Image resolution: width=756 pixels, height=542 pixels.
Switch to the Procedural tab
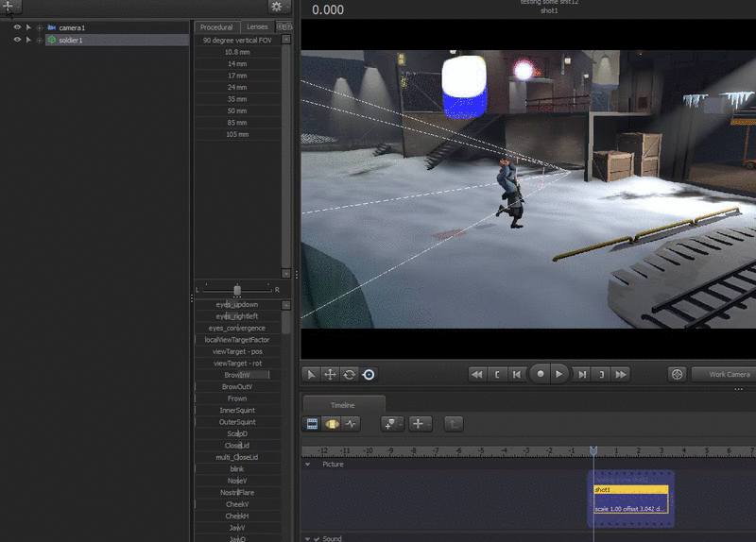pyautogui.click(x=216, y=27)
